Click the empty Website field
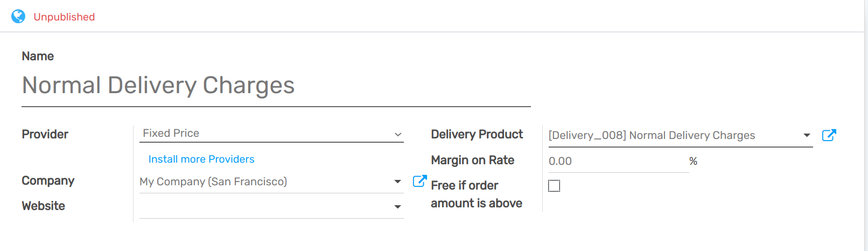868x251 pixels. tap(264, 207)
